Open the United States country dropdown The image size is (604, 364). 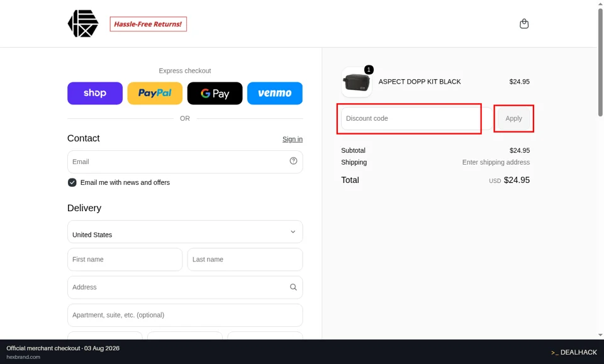click(x=185, y=231)
